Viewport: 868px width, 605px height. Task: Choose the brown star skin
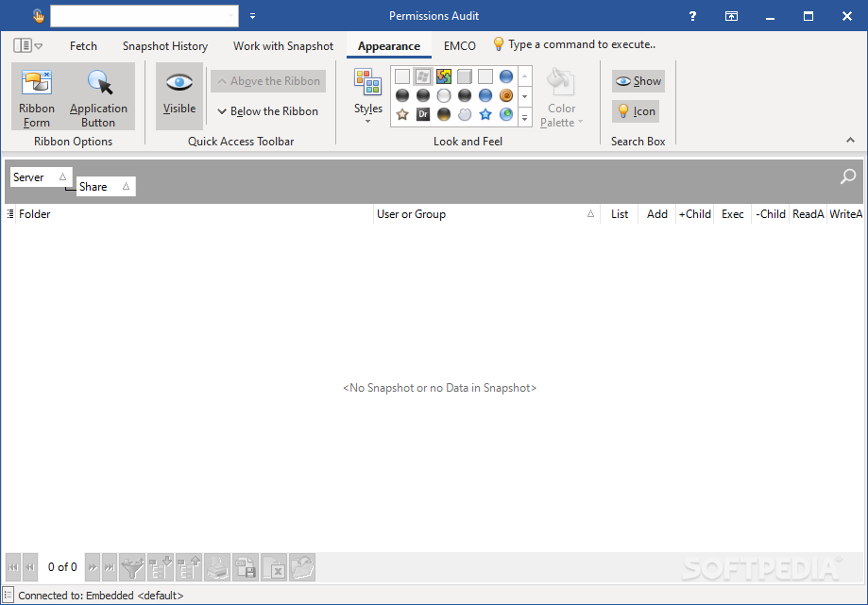(402, 114)
